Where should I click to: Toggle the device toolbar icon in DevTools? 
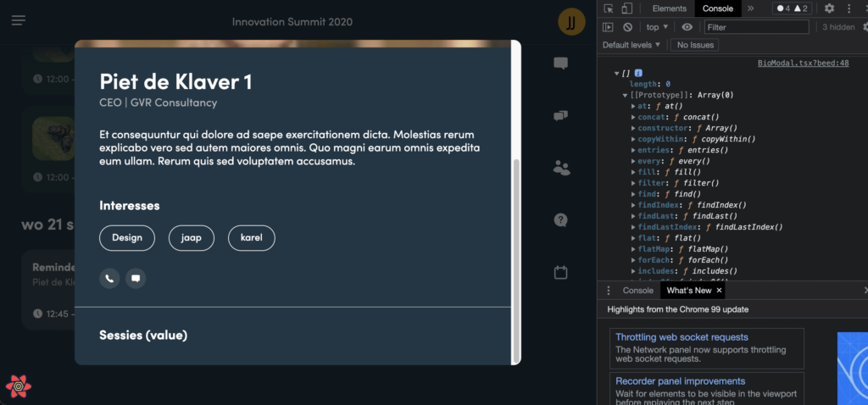coord(626,8)
